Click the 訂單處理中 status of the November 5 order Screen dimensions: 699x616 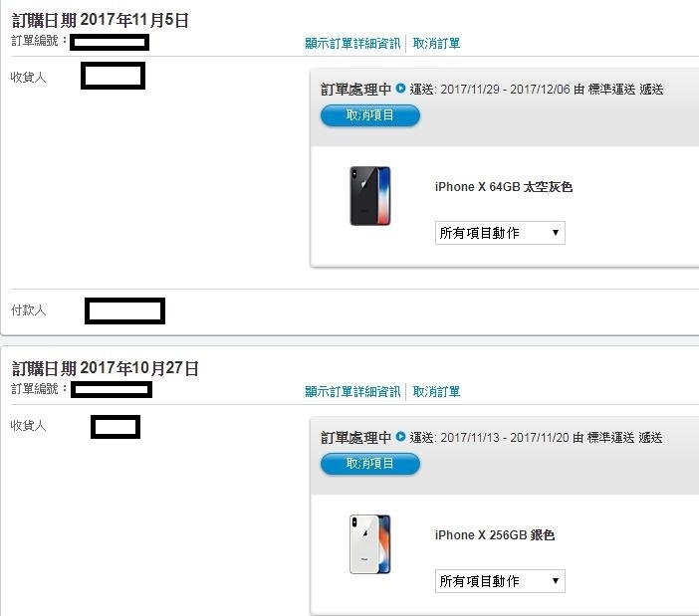[x=355, y=90]
